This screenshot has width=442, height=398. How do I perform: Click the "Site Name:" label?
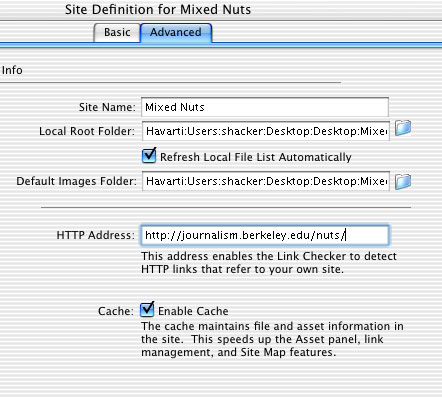[107, 107]
